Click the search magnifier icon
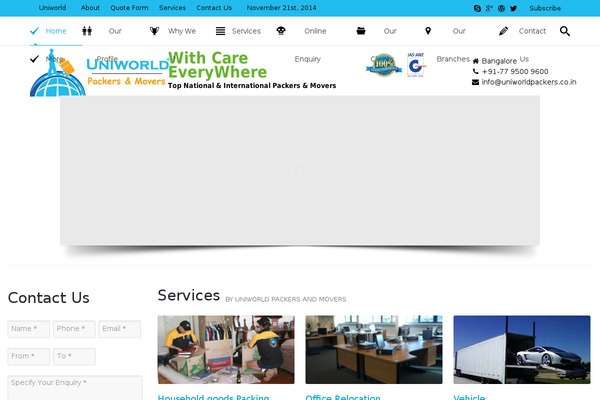Viewport: 600px width, 400px height. [x=565, y=31]
